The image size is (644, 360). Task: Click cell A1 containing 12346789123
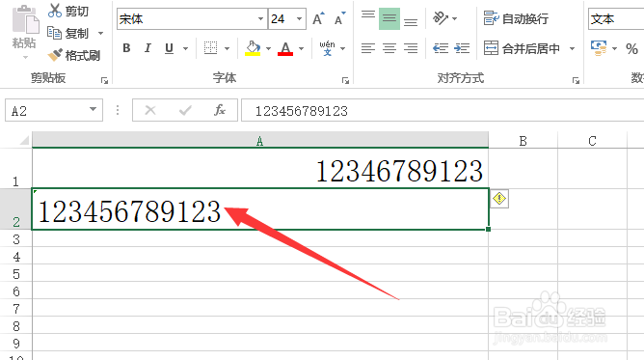click(260, 169)
